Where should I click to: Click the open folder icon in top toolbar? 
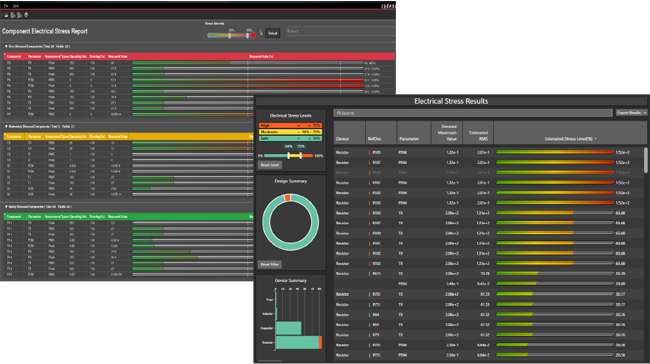point(6,15)
